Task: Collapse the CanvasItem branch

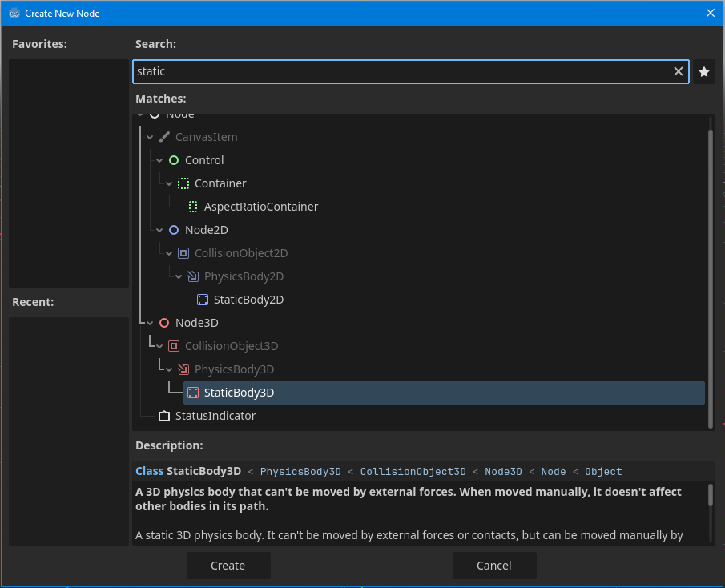Action: (x=149, y=136)
